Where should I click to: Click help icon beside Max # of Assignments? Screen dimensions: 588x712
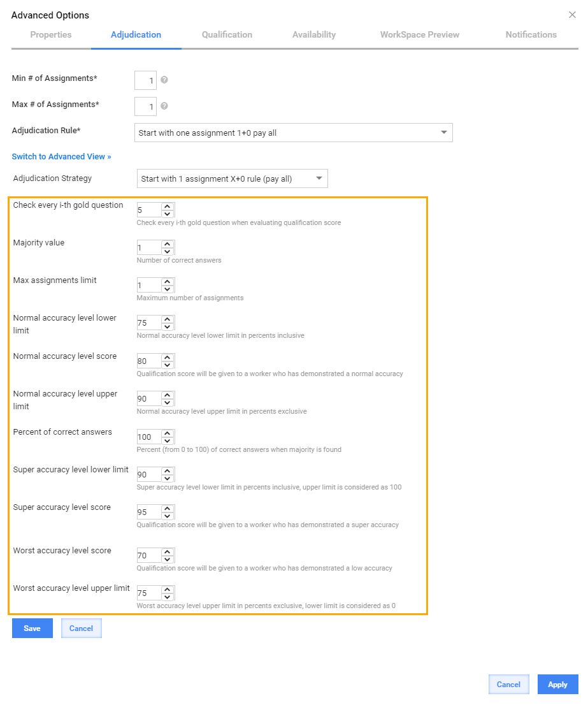click(164, 106)
